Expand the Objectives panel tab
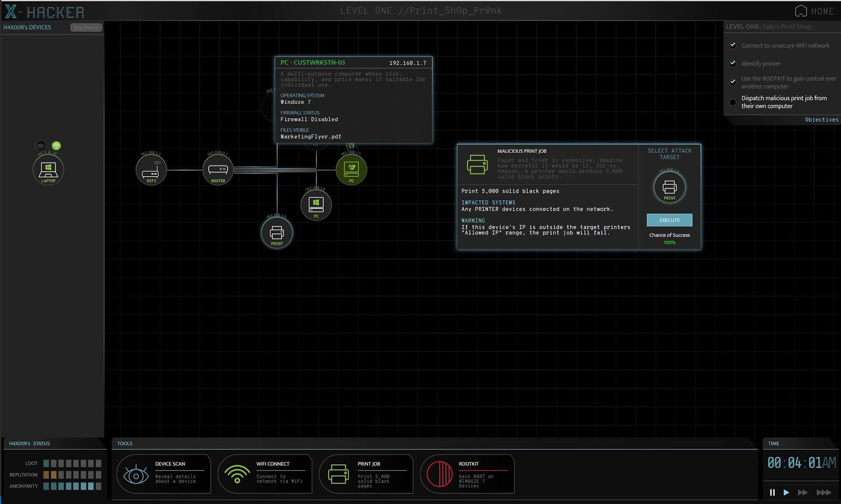841x504 pixels. pyautogui.click(x=821, y=119)
